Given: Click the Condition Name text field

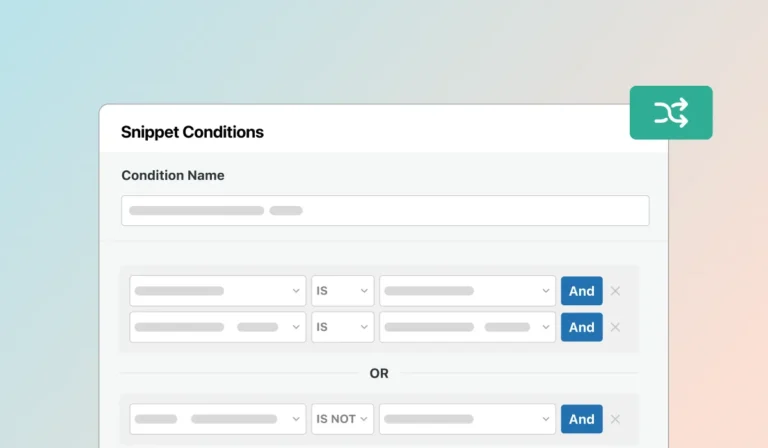Looking at the screenshot, I should click(x=385, y=211).
